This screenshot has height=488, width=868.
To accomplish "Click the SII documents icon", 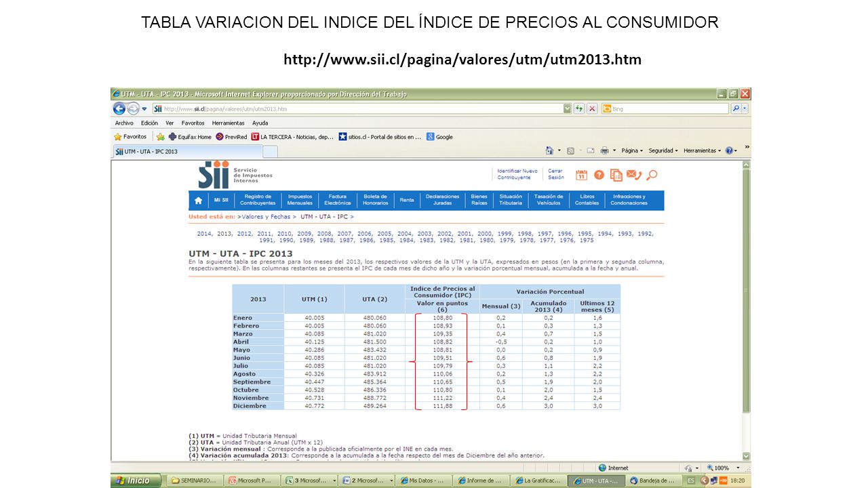I will tap(616, 175).
